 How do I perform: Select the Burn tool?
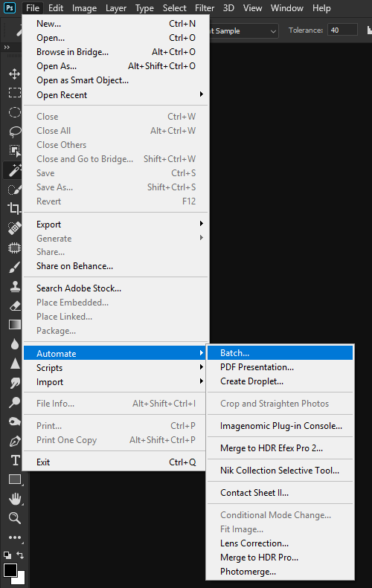pos(15,421)
